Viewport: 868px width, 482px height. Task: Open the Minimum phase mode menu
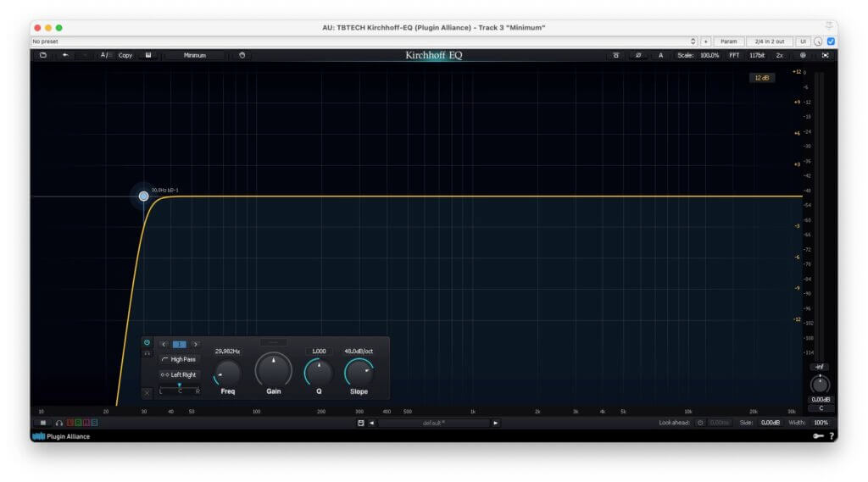pos(195,55)
